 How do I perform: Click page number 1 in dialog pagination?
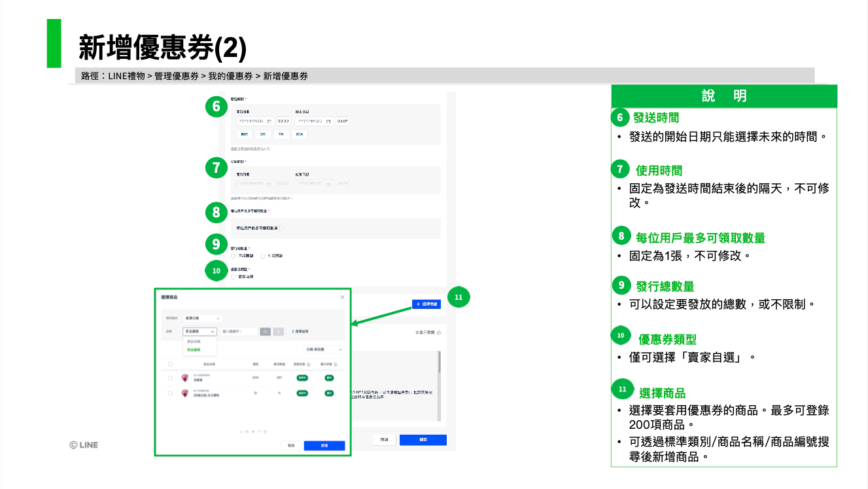(x=253, y=431)
